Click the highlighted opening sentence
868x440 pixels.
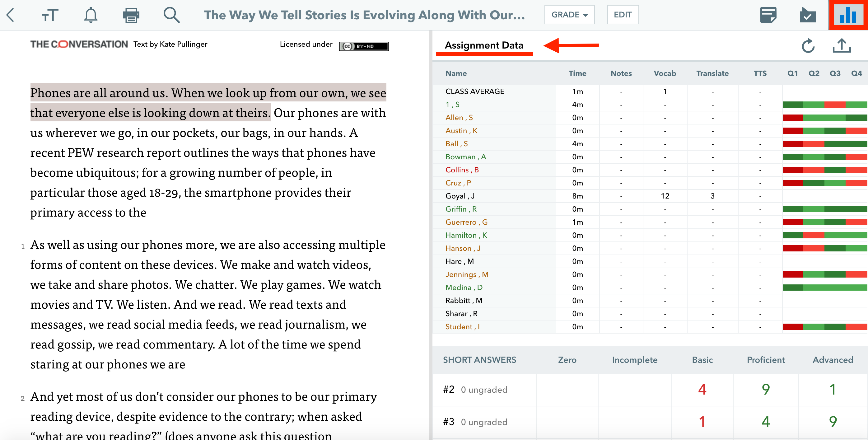tap(208, 102)
